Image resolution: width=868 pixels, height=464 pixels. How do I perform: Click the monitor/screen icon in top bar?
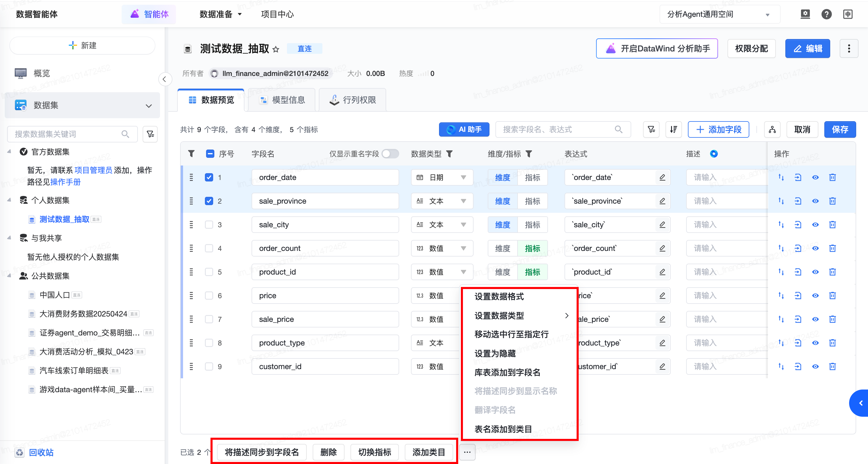click(805, 14)
